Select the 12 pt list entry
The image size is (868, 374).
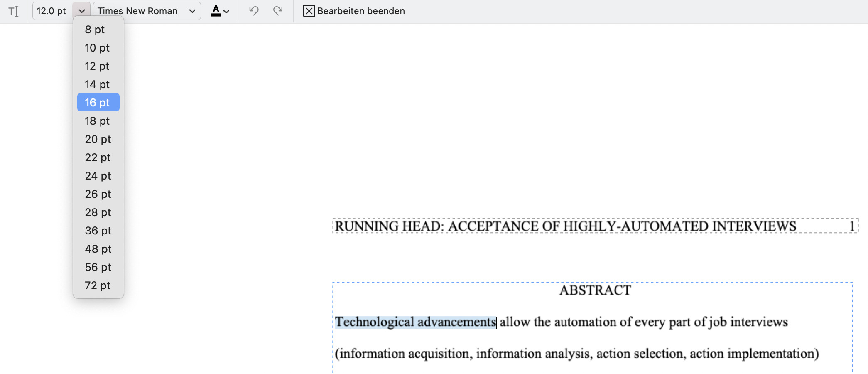(x=98, y=66)
